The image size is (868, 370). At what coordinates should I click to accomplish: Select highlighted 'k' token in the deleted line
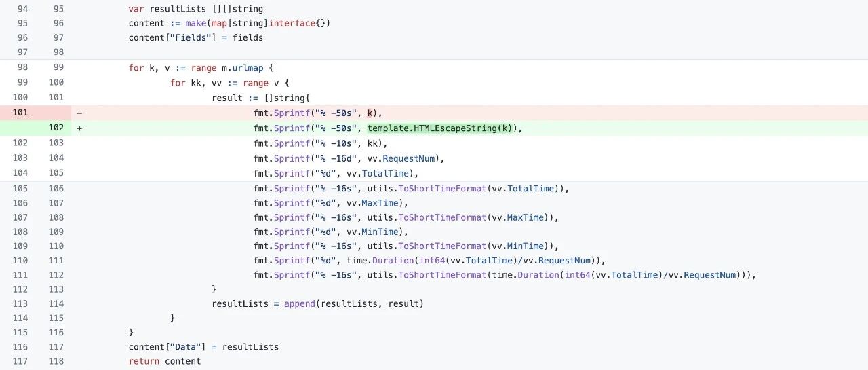(x=371, y=113)
